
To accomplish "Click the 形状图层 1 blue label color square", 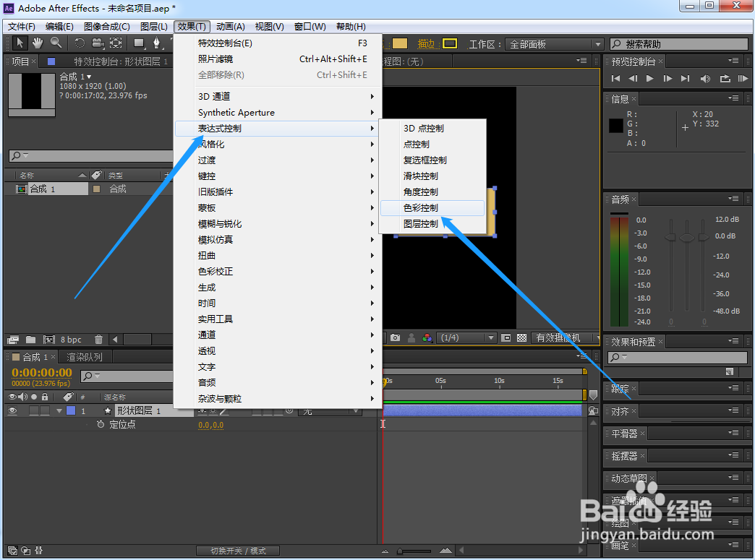I will coord(71,410).
